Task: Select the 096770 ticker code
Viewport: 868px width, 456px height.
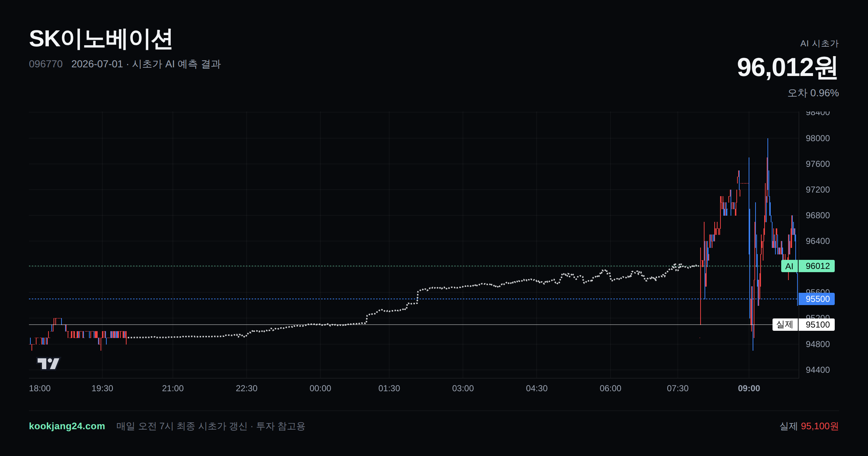Action: coord(46,64)
